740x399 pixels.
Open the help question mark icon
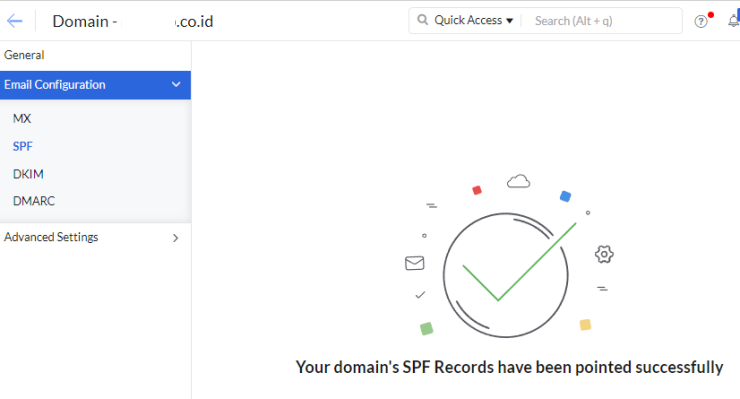(x=701, y=21)
